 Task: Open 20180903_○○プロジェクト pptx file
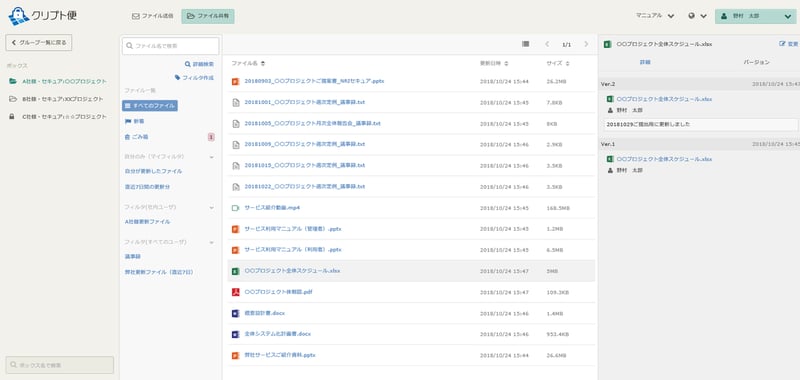pyautogui.click(x=314, y=81)
